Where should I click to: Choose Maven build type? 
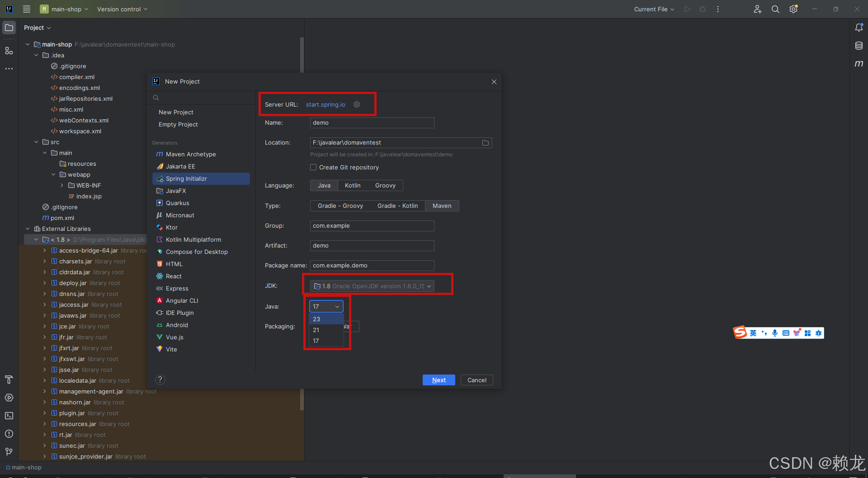click(442, 206)
